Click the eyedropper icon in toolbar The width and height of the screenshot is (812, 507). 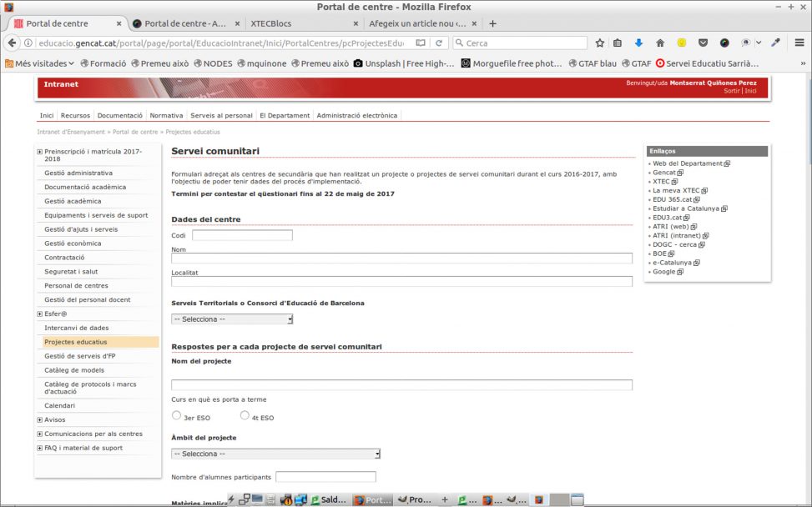pos(775,43)
